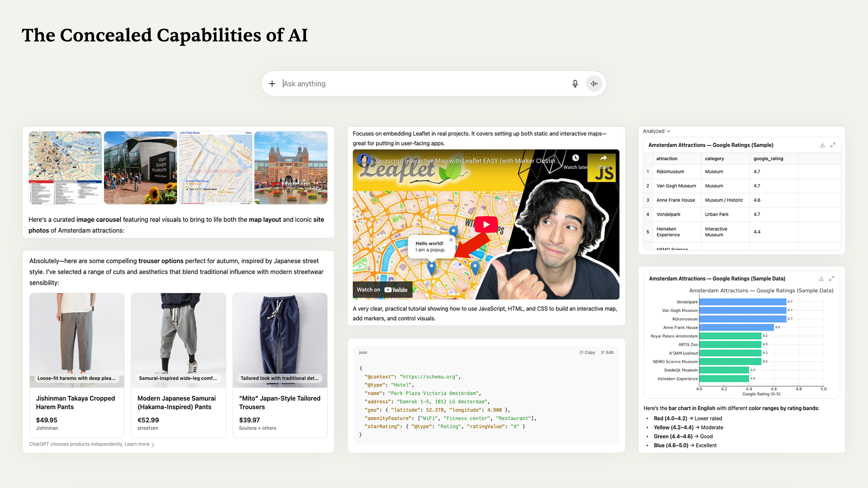Screen dimensions: 868x488
Task: Download the Google Ratings bar chart
Action: click(x=821, y=278)
